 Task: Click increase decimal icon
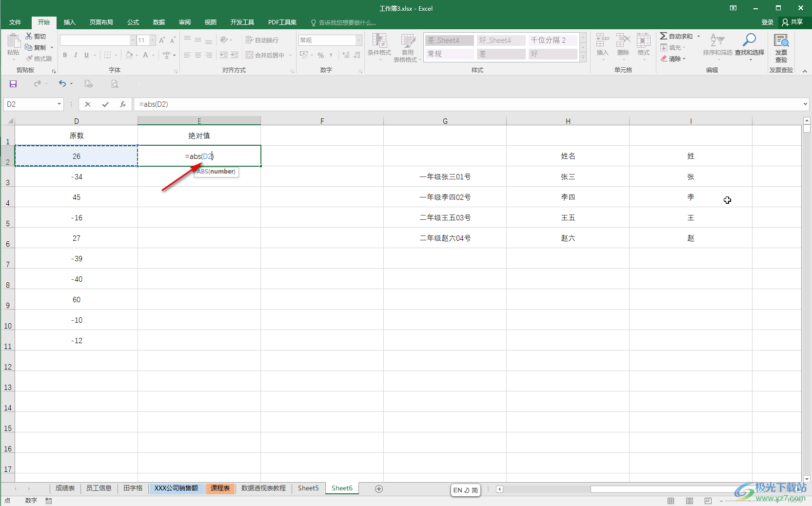point(346,55)
